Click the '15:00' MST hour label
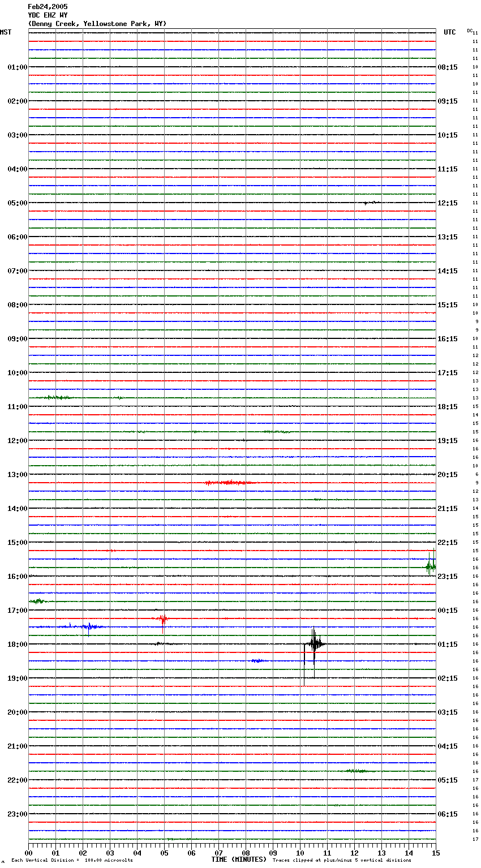 (x=18, y=543)
